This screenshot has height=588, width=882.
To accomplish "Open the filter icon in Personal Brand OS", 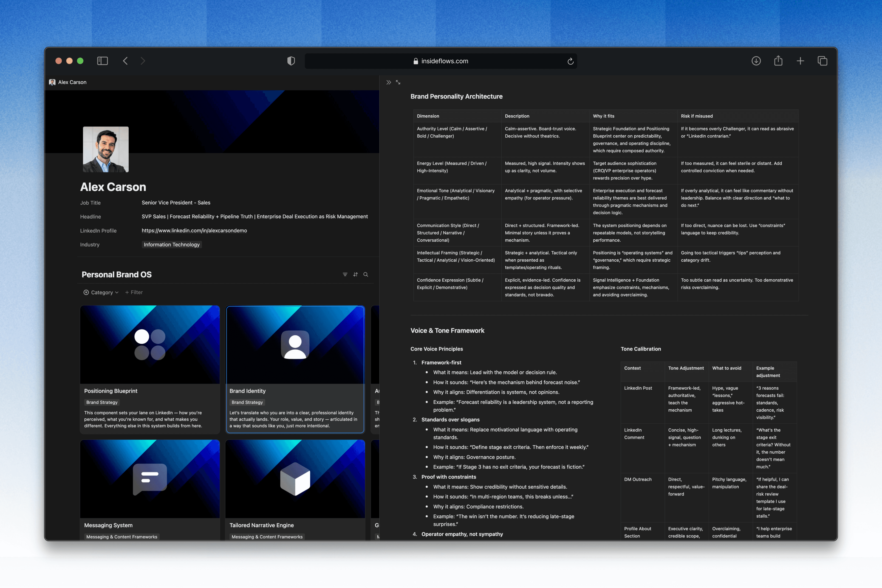I will click(x=345, y=274).
